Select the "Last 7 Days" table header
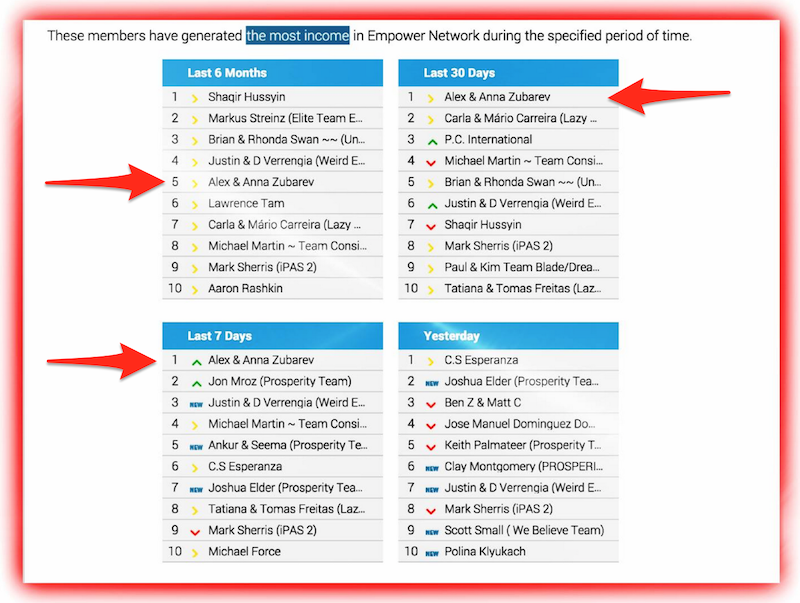Image resolution: width=800 pixels, height=603 pixels. pyautogui.click(x=272, y=336)
